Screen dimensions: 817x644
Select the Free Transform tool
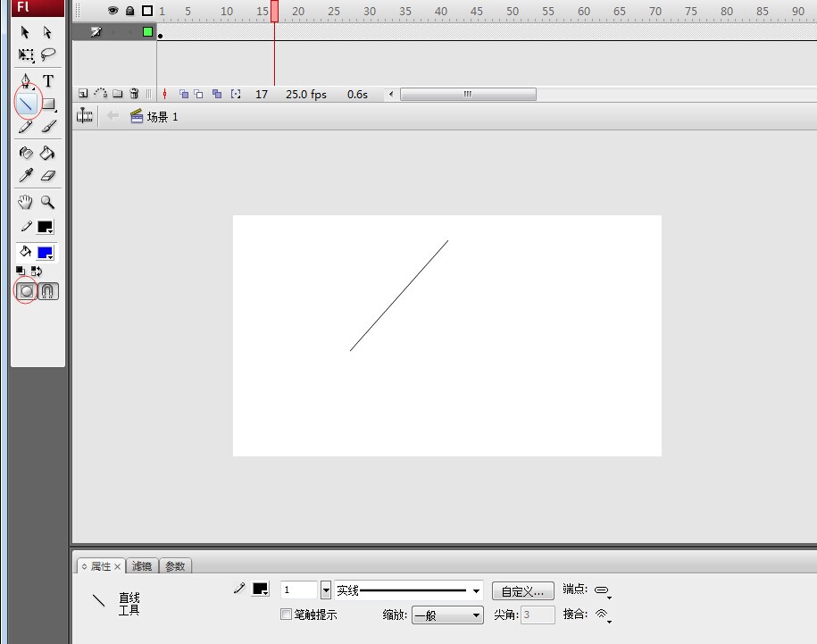pos(26,54)
